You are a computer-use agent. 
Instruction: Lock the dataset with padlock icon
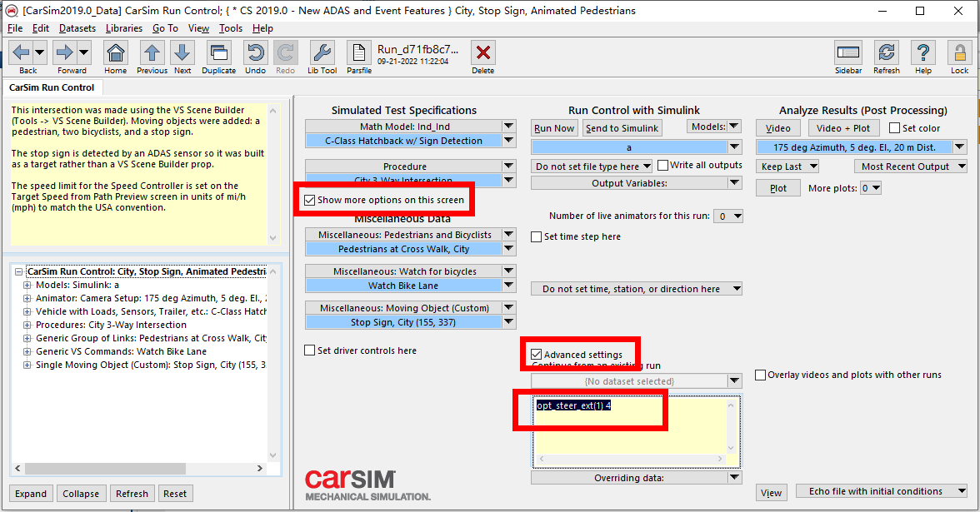[x=959, y=52]
